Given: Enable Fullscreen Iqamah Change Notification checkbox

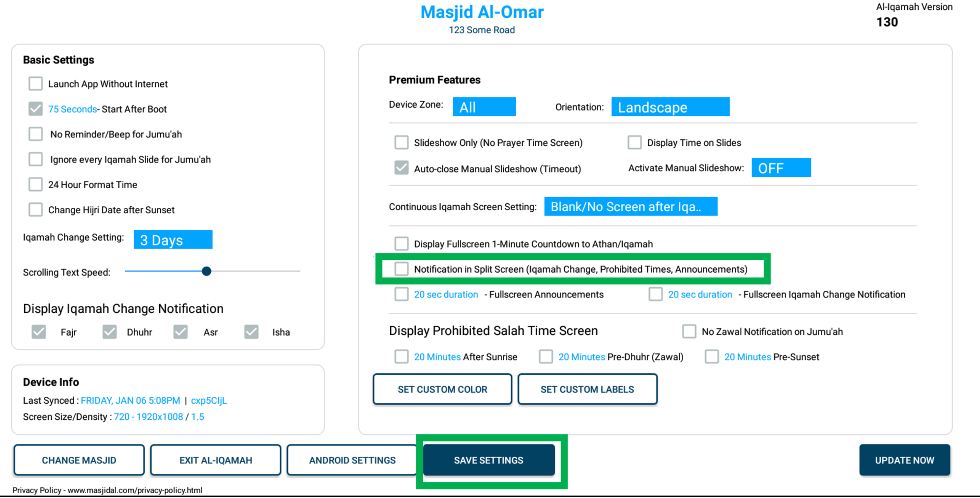Looking at the screenshot, I should (x=656, y=294).
